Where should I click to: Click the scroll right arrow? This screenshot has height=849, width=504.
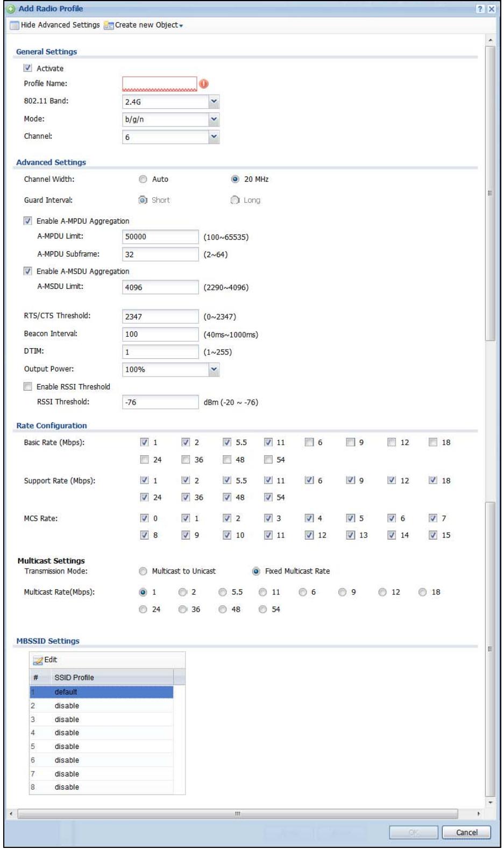(479, 813)
